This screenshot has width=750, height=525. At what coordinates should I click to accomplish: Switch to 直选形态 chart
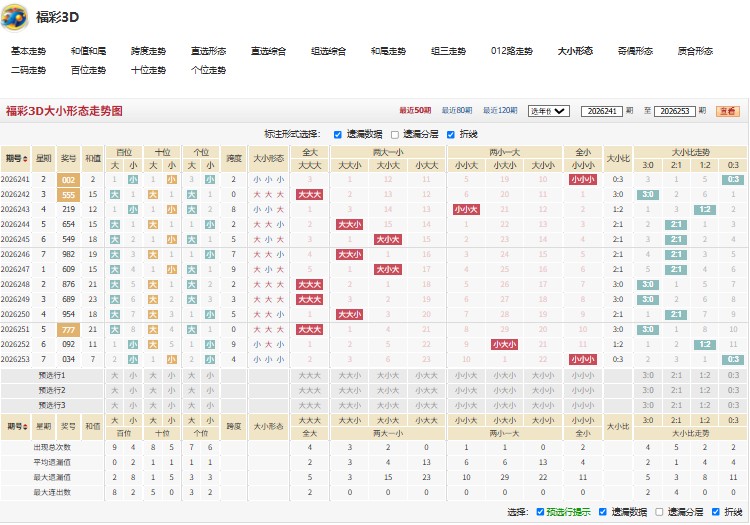(x=209, y=51)
